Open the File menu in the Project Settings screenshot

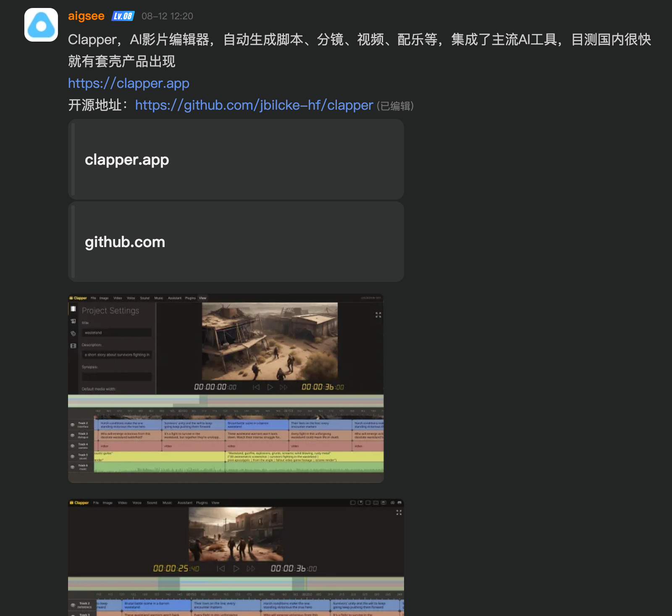[x=93, y=298]
